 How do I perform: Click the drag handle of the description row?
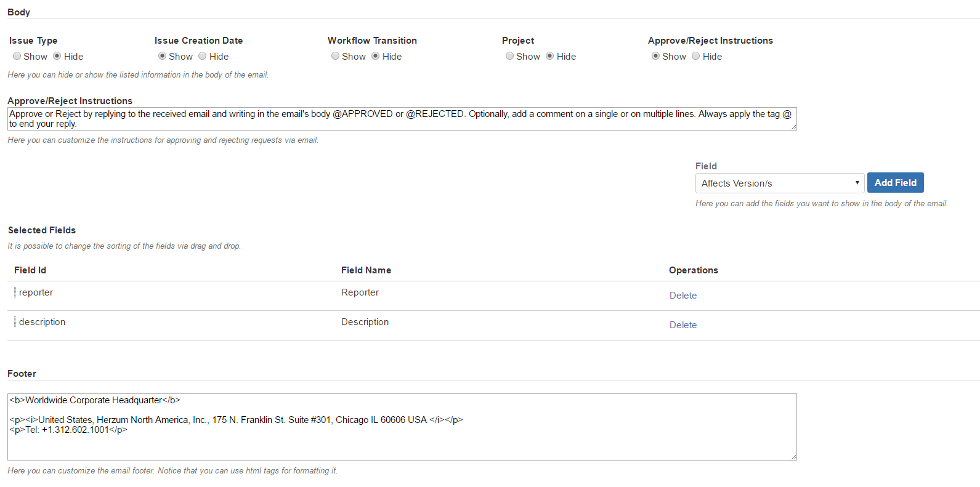click(15, 322)
